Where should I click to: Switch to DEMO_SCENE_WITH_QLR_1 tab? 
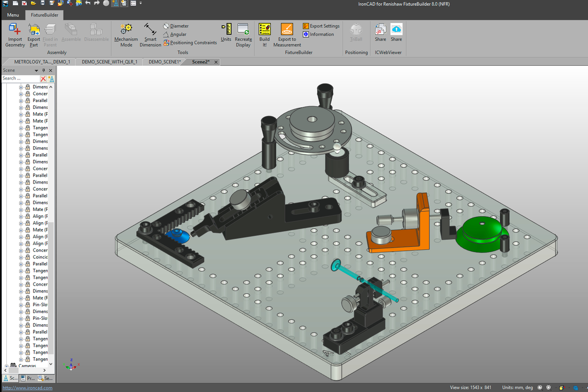(x=108, y=62)
